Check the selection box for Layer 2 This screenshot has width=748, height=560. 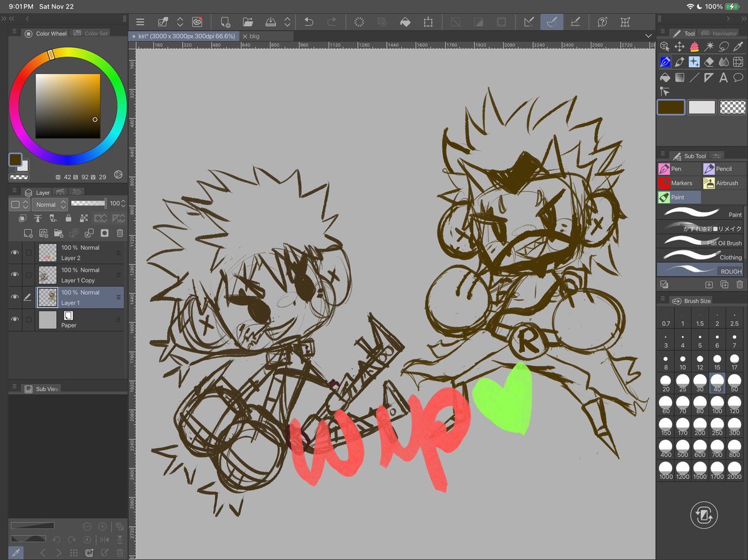pyautogui.click(x=28, y=252)
